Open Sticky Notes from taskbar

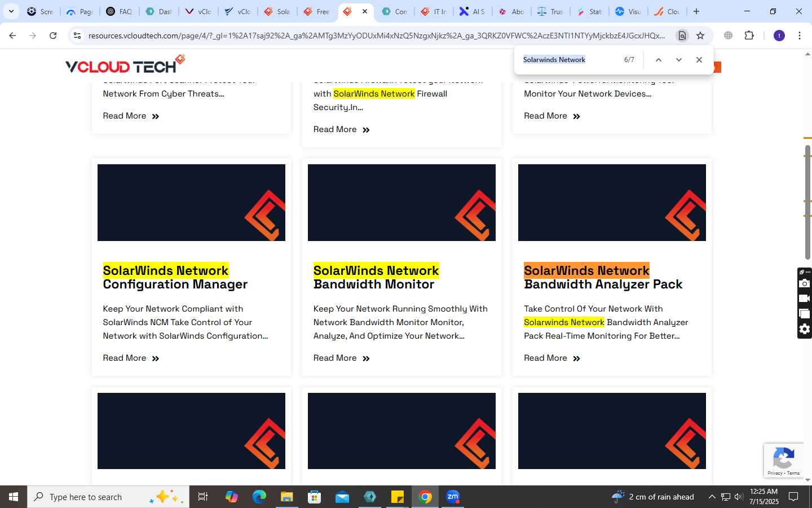pyautogui.click(x=397, y=497)
